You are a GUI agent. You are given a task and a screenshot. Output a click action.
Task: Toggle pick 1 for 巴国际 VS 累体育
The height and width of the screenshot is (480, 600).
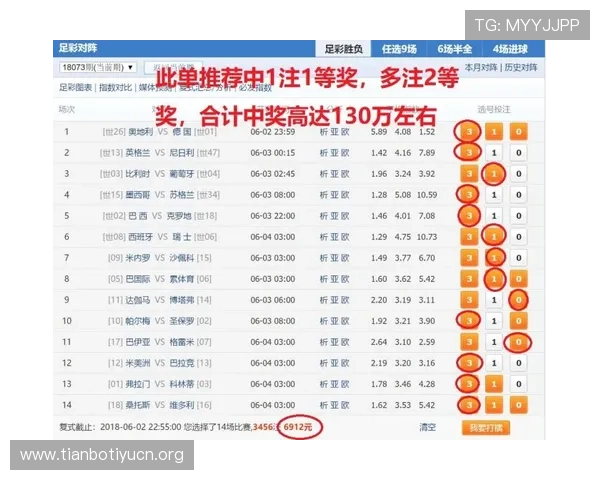494,279
